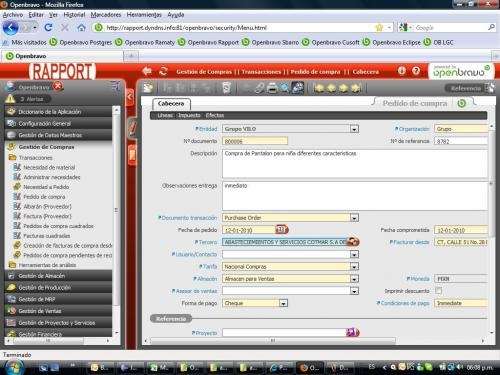This screenshot has height=375, width=500.
Task: Open Pedido de compra in sidebar
Action: click(44, 197)
